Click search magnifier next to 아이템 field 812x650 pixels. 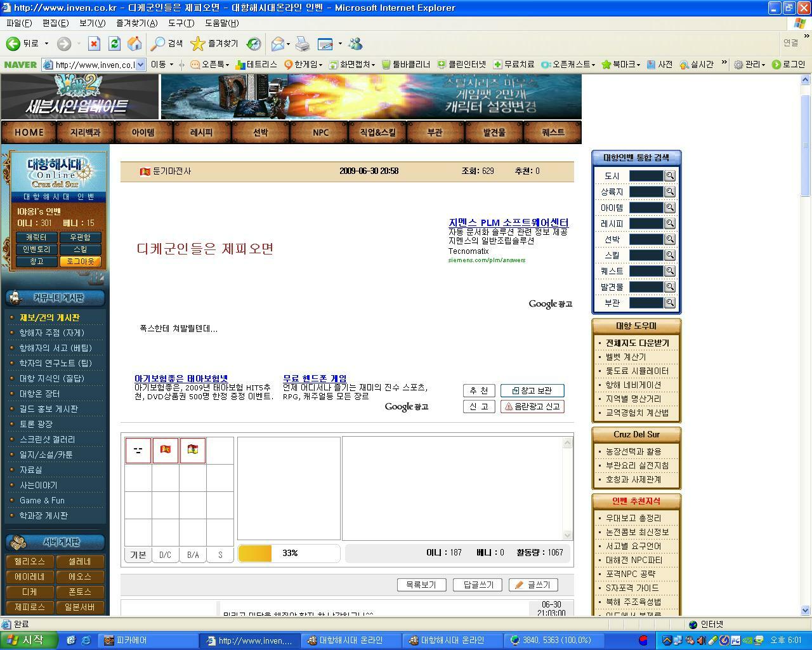[670, 208]
